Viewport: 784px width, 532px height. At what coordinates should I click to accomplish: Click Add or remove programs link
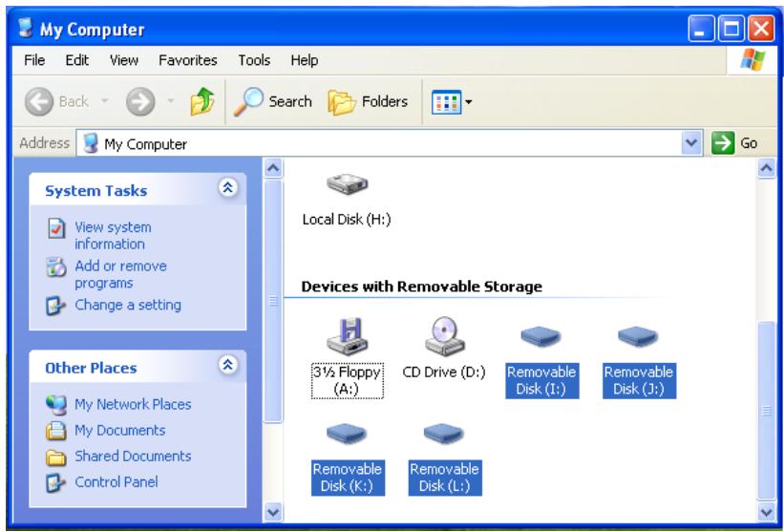click(120, 274)
